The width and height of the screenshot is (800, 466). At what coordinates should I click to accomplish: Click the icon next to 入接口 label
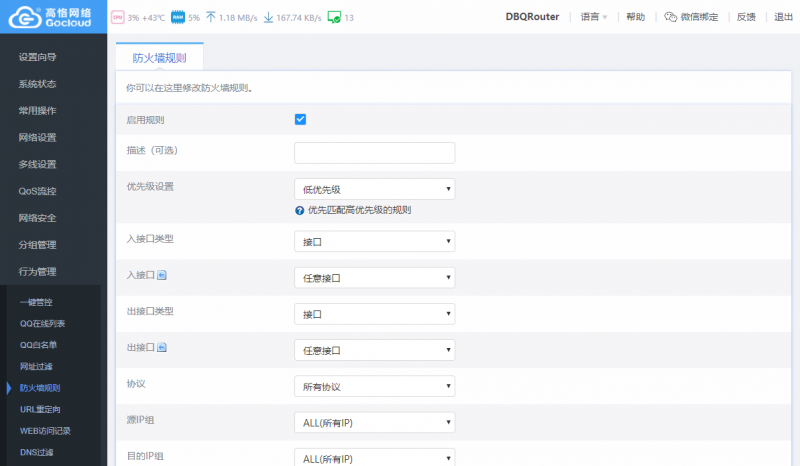[x=162, y=275]
